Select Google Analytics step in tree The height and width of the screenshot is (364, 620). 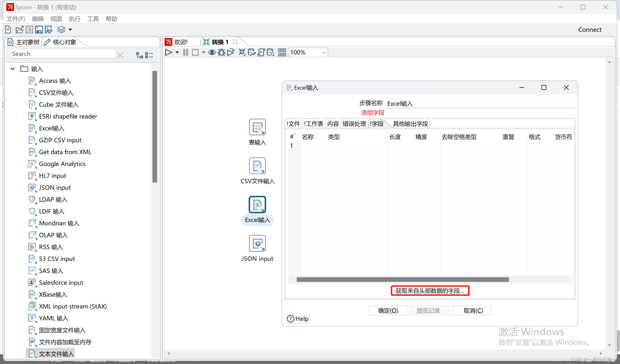(57, 164)
